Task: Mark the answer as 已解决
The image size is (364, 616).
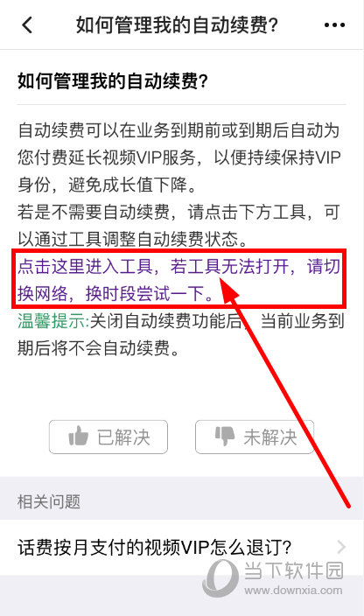Action: [108, 437]
